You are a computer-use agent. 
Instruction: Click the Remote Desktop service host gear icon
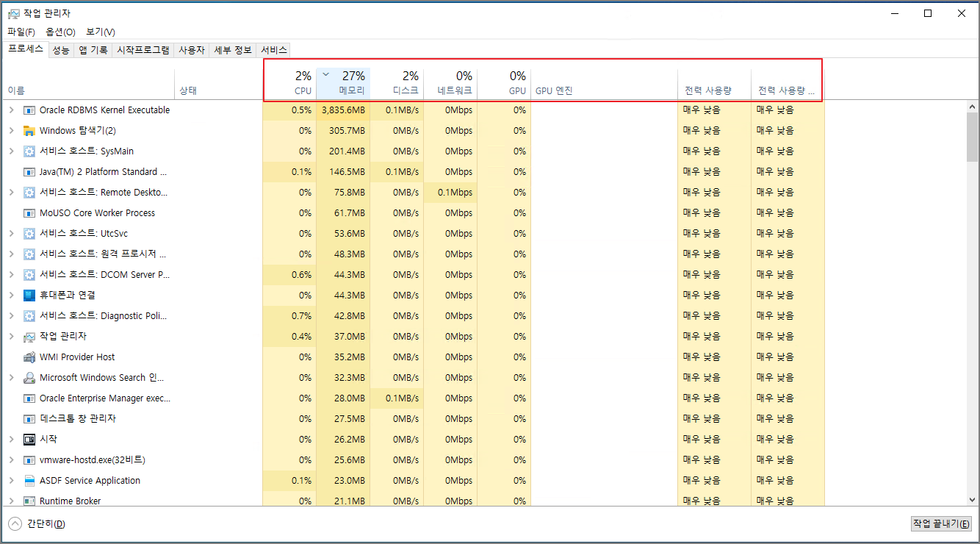[x=29, y=193]
